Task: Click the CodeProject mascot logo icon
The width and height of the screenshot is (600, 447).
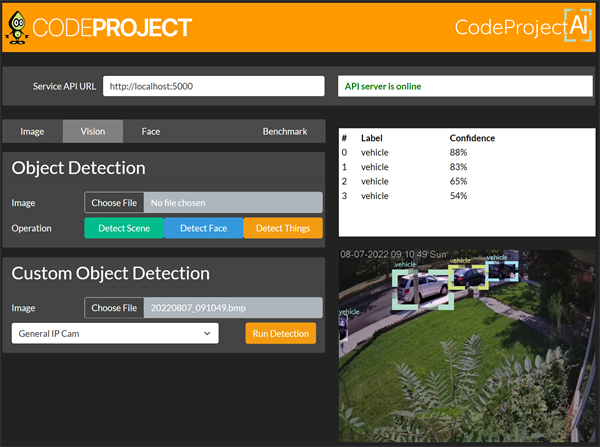Action: (x=16, y=28)
